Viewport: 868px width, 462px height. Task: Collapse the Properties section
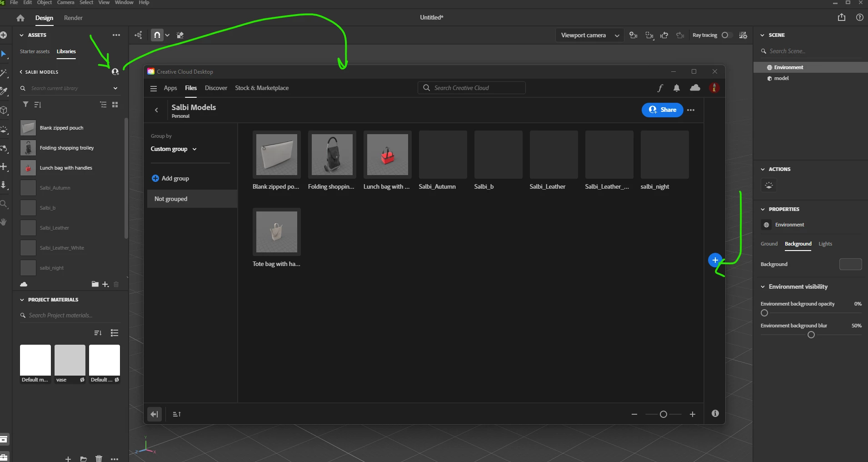763,209
